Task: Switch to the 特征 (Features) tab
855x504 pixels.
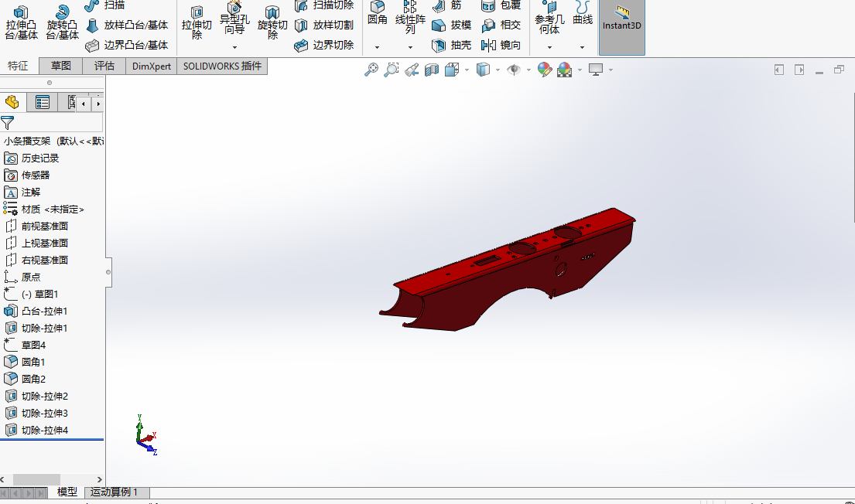Action: click(x=18, y=66)
